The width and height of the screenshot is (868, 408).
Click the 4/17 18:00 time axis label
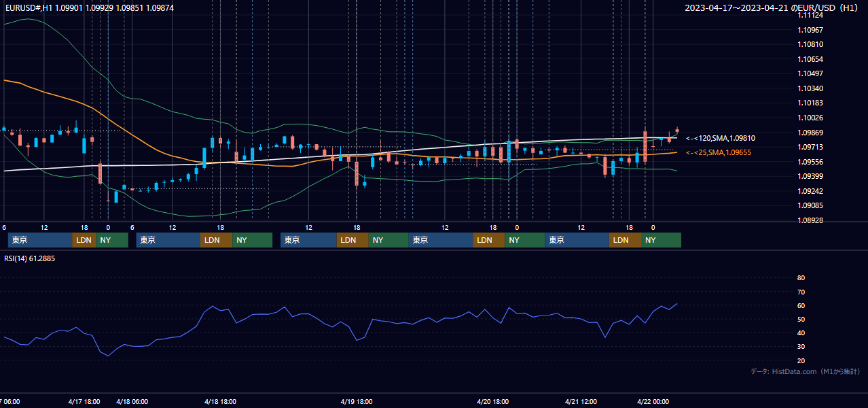84,401
